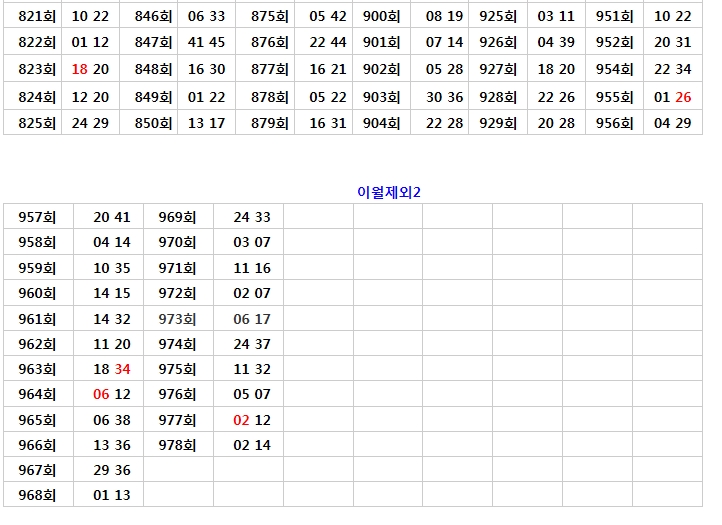Select cell containing 06 33
The height and width of the screenshot is (525, 722).
click(x=206, y=16)
